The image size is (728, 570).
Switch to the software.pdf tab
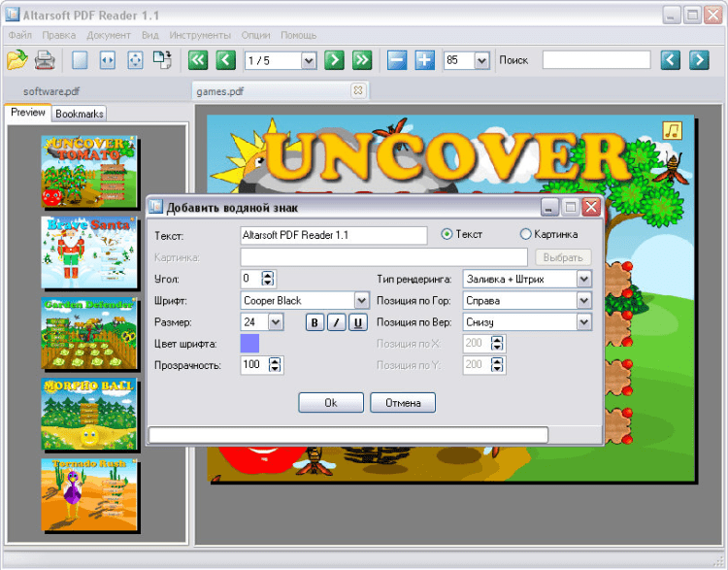(x=51, y=91)
